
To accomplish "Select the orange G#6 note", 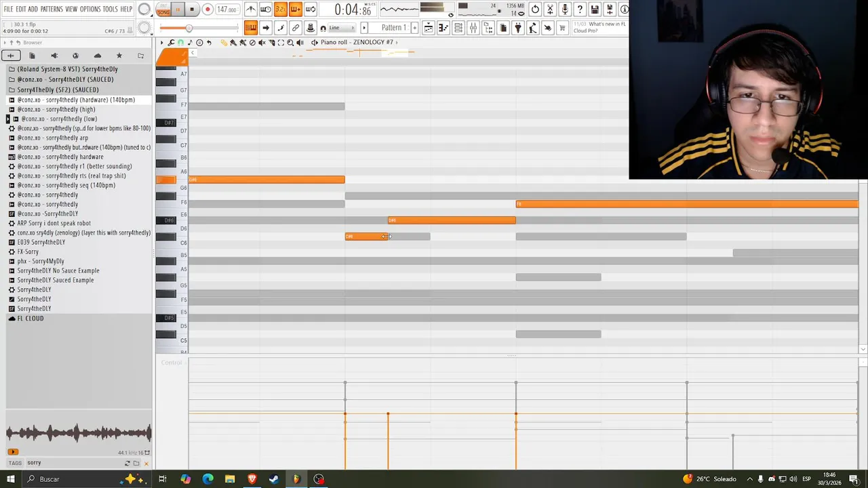I will point(267,180).
